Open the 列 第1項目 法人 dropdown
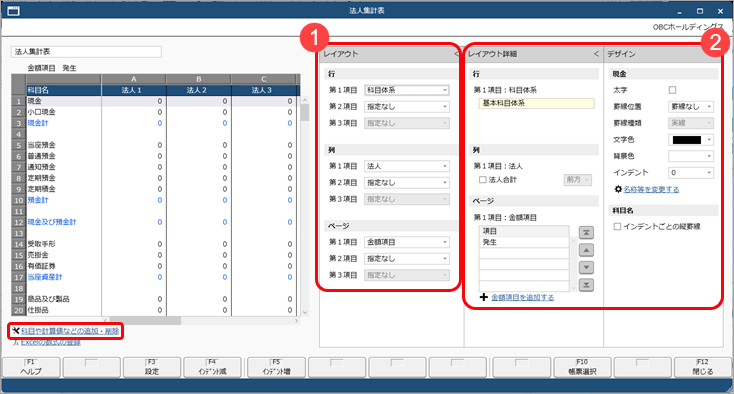734x394 pixels. [x=407, y=166]
